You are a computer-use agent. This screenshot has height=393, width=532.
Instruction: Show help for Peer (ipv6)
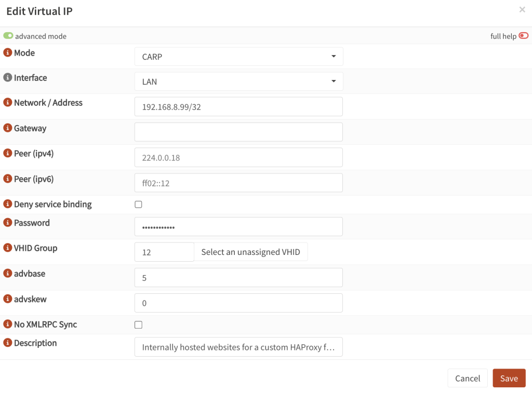tap(7, 179)
